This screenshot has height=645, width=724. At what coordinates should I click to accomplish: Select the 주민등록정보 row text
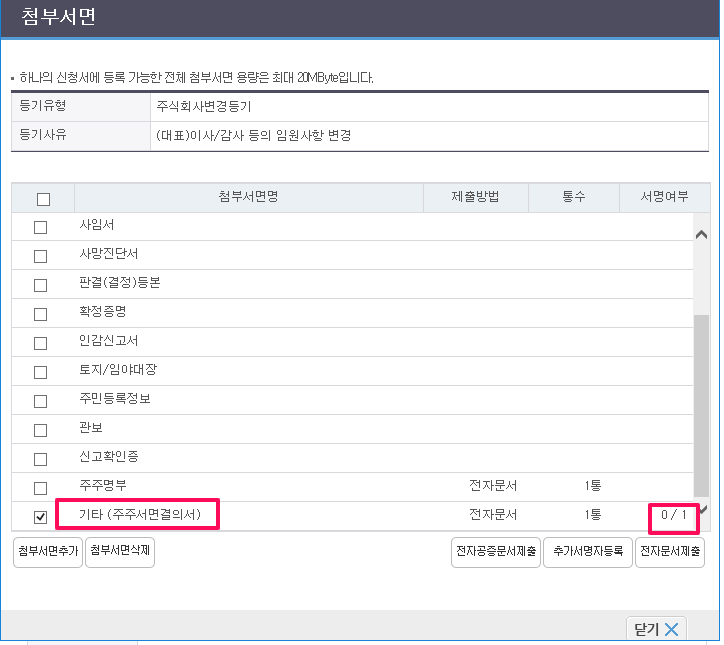click(x=115, y=398)
